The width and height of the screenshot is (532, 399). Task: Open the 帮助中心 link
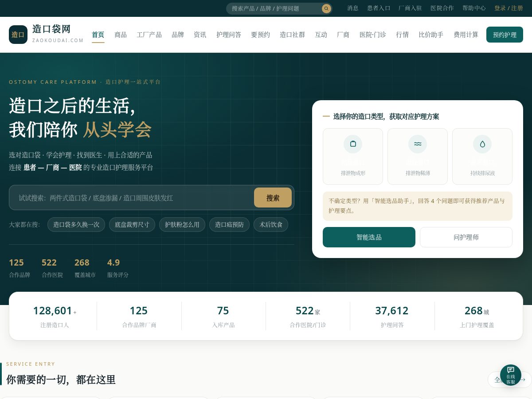pyautogui.click(x=474, y=8)
